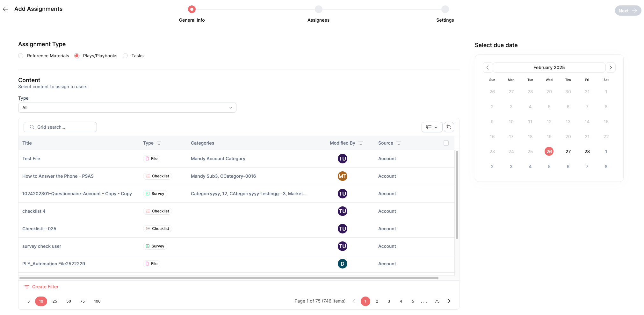Image resolution: width=644 pixels, height=315 pixels.
Task: Click the Source column filter icon
Action: point(399,143)
